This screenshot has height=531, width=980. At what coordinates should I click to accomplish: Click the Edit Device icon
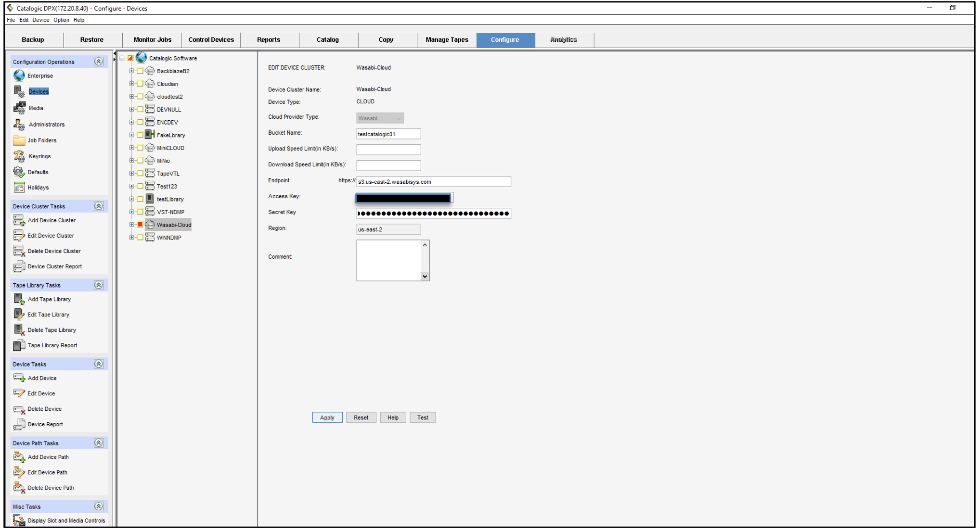click(x=19, y=393)
